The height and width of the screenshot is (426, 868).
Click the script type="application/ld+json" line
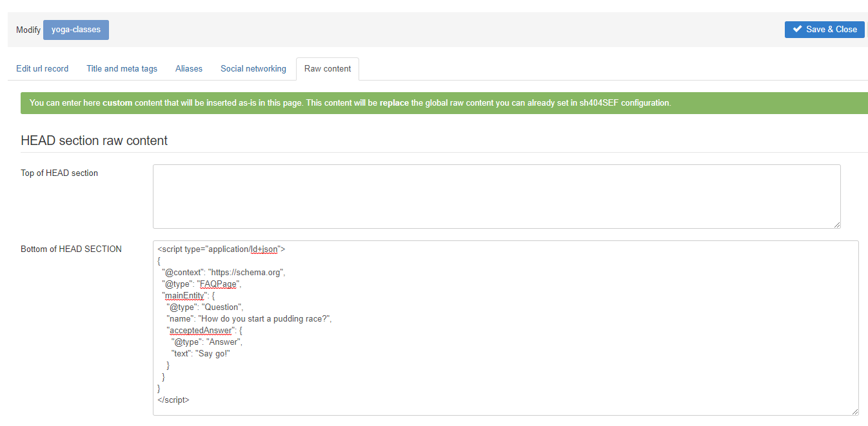tap(221, 249)
